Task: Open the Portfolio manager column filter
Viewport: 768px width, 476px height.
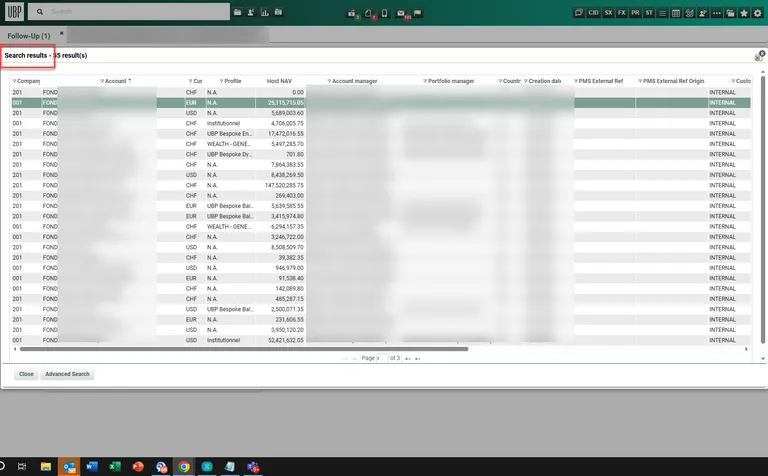Action: pyautogui.click(x=424, y=81)
